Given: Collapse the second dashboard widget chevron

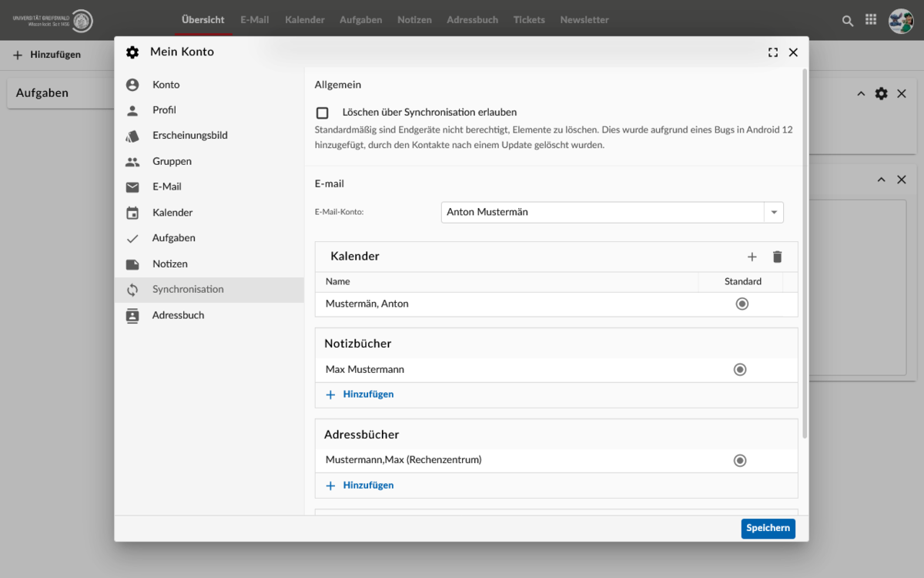Looking at the screenshot, I should (881, 180).
